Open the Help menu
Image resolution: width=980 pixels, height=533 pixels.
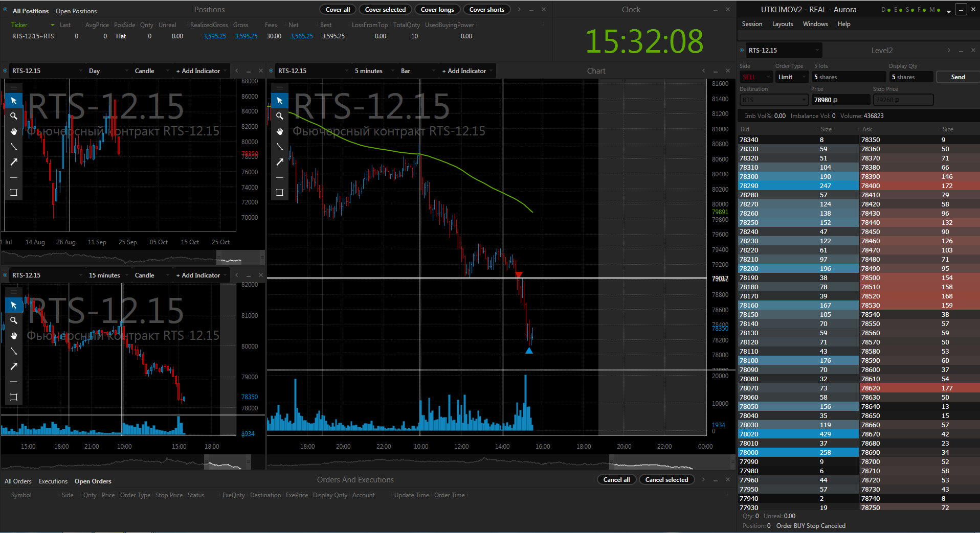(844, 24)
